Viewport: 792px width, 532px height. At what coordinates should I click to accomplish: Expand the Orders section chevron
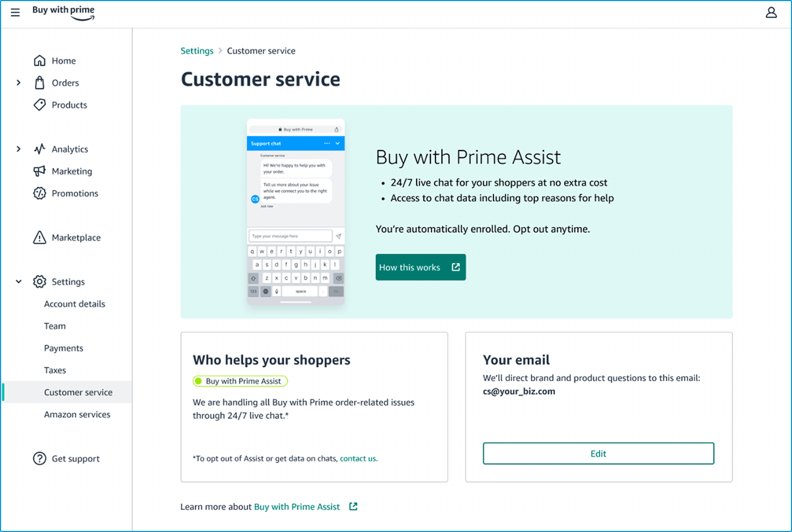point(19,83)
